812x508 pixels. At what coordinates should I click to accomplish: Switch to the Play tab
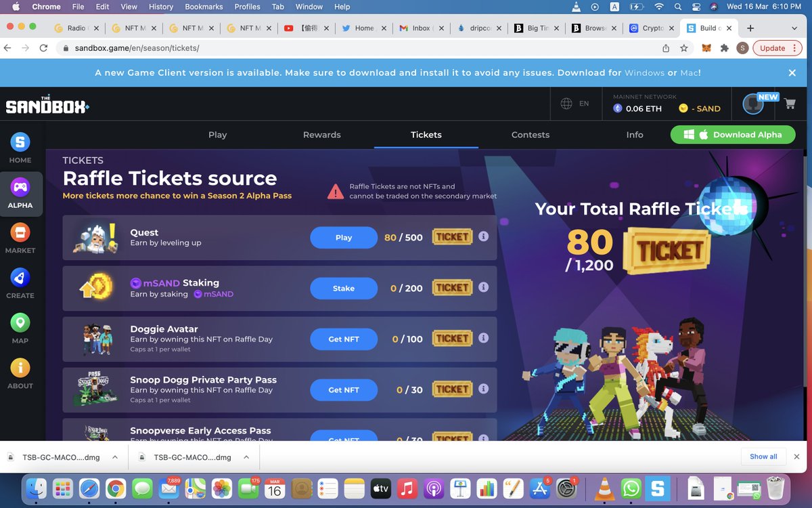click(217, 135)
